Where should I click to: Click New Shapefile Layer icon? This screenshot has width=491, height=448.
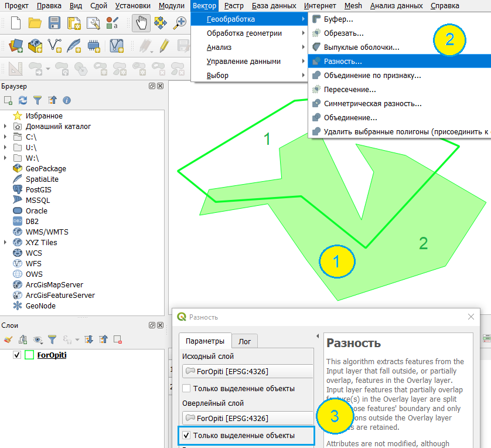pos(54,45)
